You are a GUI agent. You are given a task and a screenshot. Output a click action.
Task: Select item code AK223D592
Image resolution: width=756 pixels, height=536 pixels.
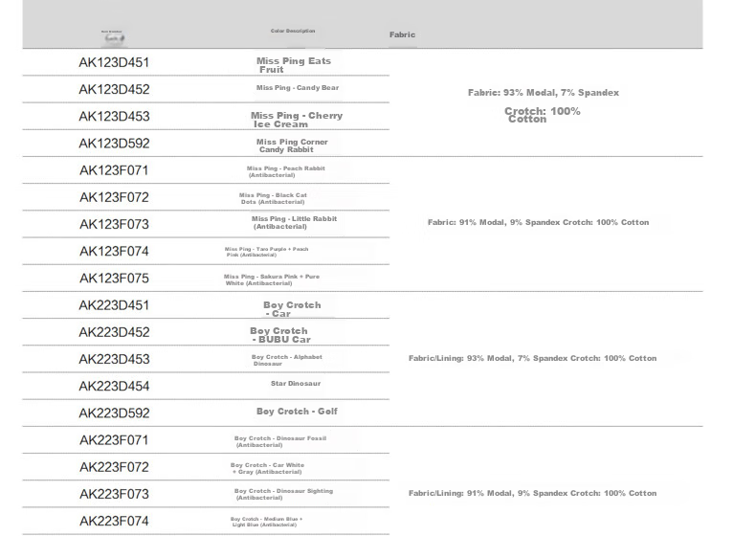click(114, 413)
